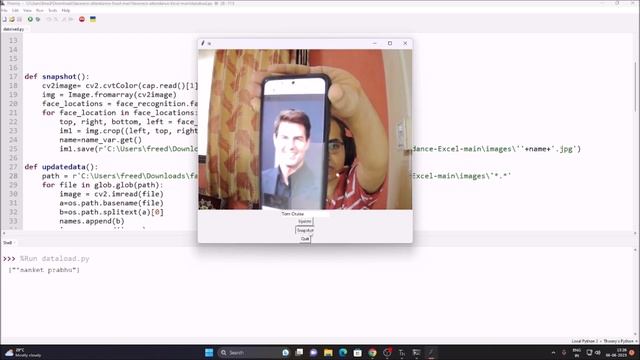This screenshot has height=360, width=640.
Task: Open Microsoft Store from taskbar
Action: (358, 353)
